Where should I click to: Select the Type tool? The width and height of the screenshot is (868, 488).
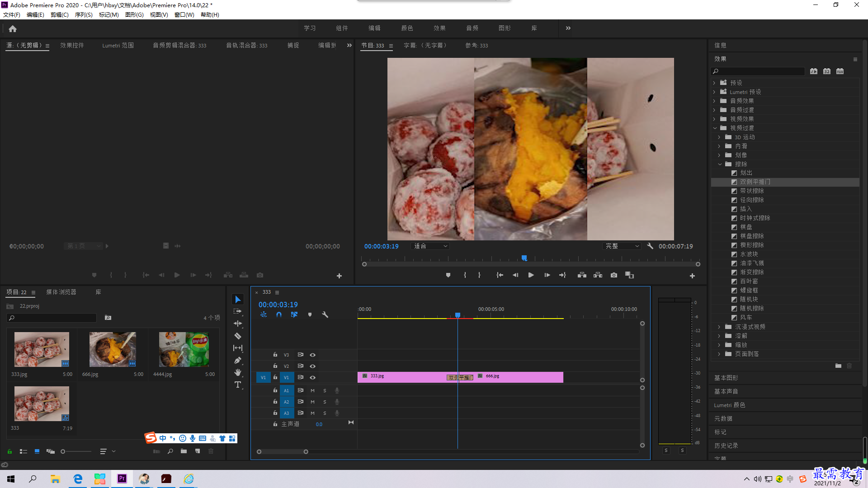[x=238, y=385]
